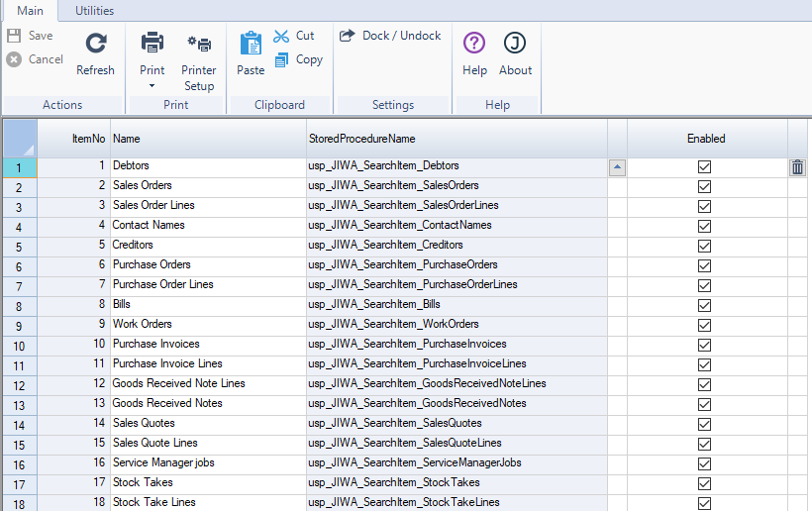Click the Print icon in the ribbon

[152, 44]
